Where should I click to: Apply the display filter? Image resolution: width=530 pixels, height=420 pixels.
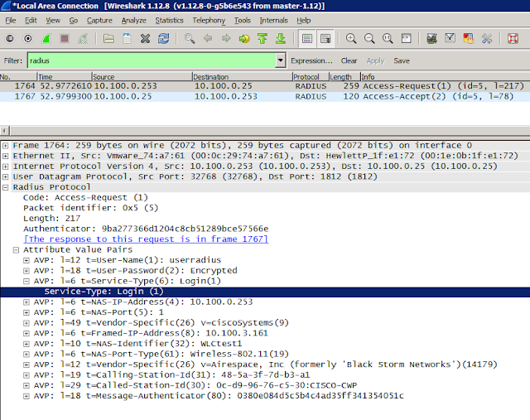375,60
